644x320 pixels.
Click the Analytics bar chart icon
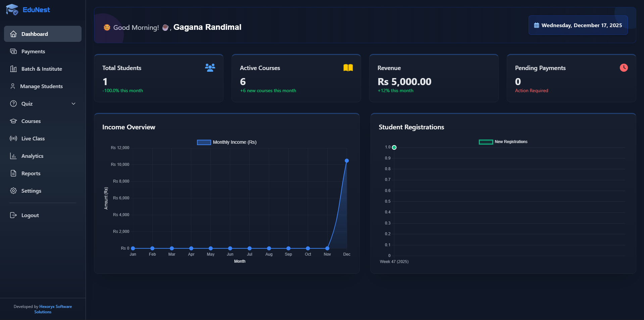click(x=13, y=156)
